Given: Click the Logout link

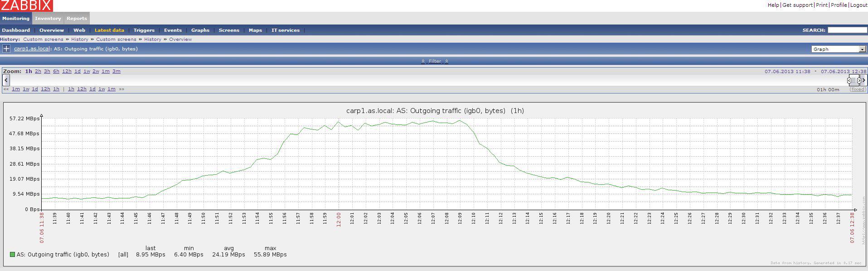Looking at the screenshot, I should coord(858,5).
